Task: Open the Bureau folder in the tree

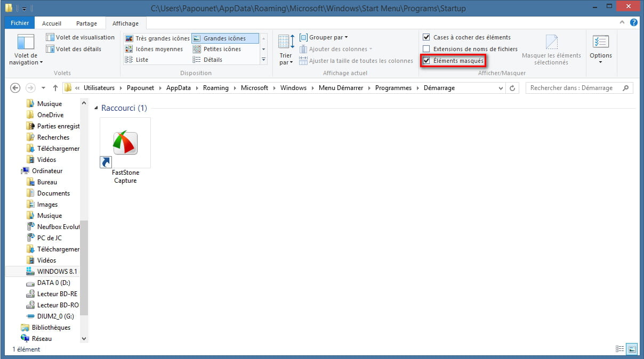Action: click(x=47, y=182)
